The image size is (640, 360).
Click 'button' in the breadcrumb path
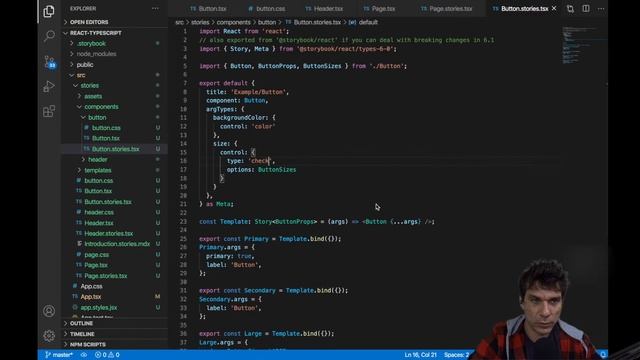267,22
